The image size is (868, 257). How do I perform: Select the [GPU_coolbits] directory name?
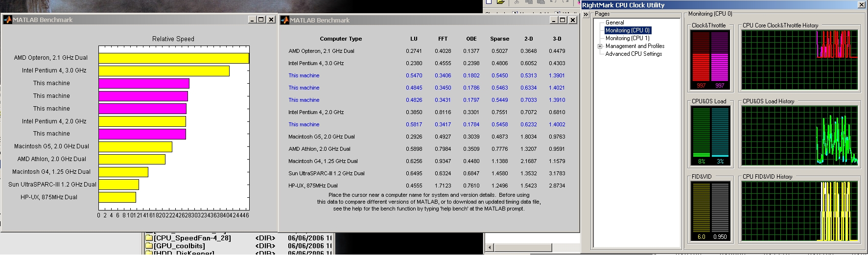(180, 246)
